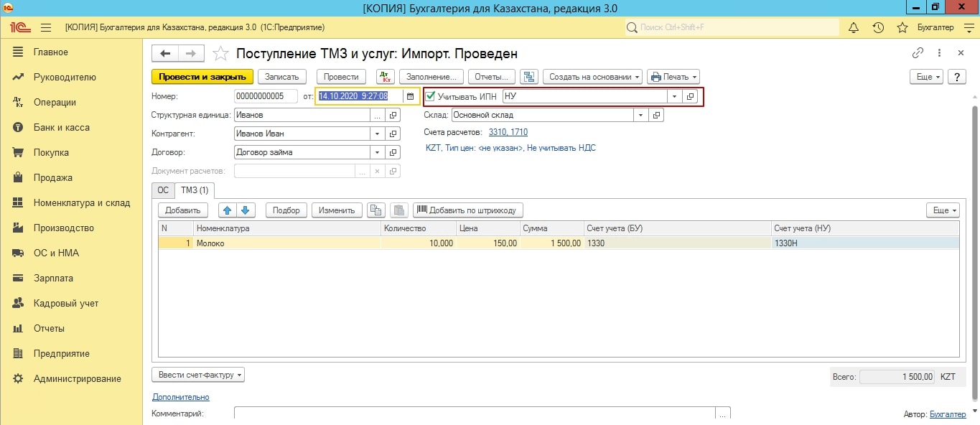Open the 3310, 1710 accounts link

508,133
